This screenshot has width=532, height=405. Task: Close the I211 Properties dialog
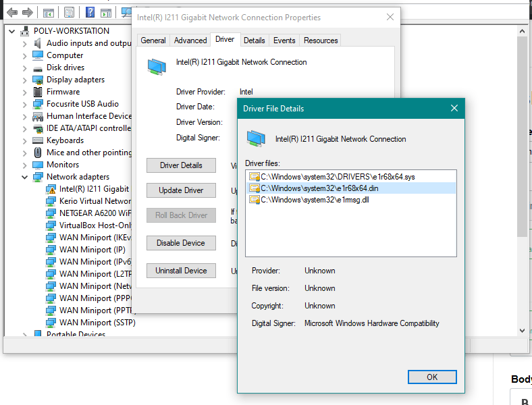tap(390, 17)
